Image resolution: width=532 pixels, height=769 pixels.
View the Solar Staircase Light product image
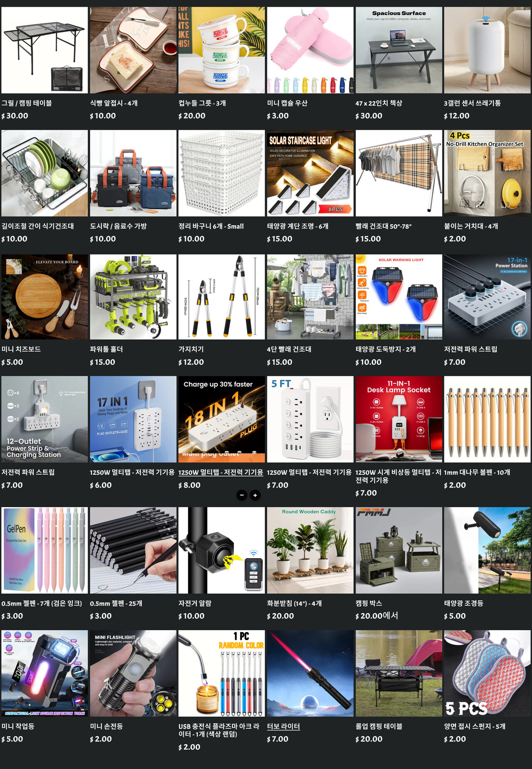coord(310,173)
